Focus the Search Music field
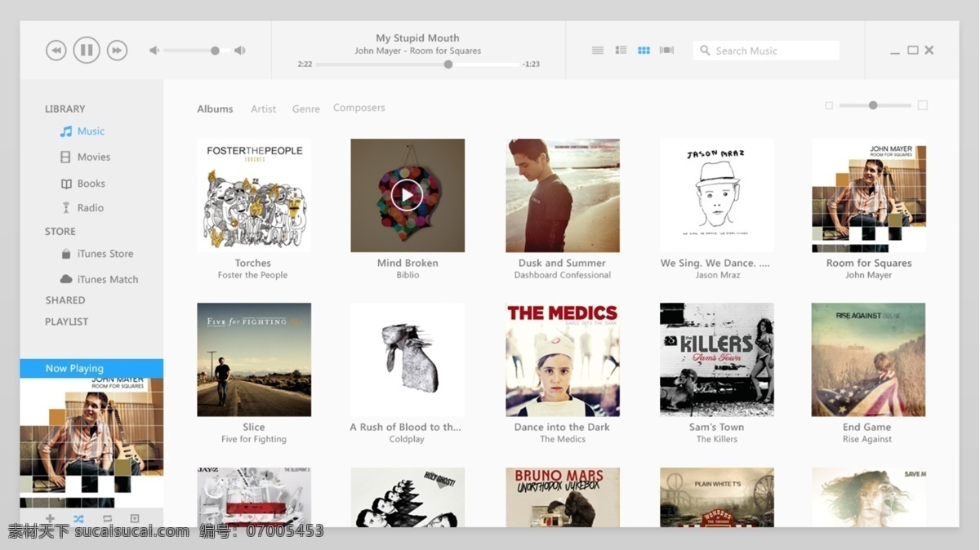Image resolution: width=980 pixels, height=550 pixels. (x=766, y=51)
